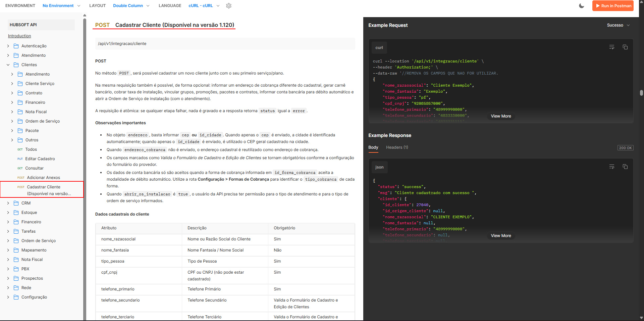This screenshot has height=321, width=644.
Task: Click the Cadastrar Cliente page heading
Action: click(x=174, y=25)
